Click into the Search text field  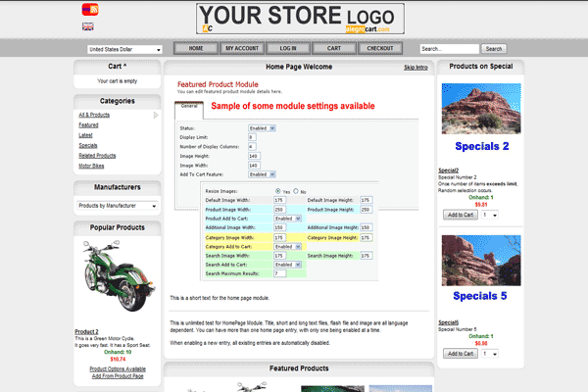pos(448,49)
